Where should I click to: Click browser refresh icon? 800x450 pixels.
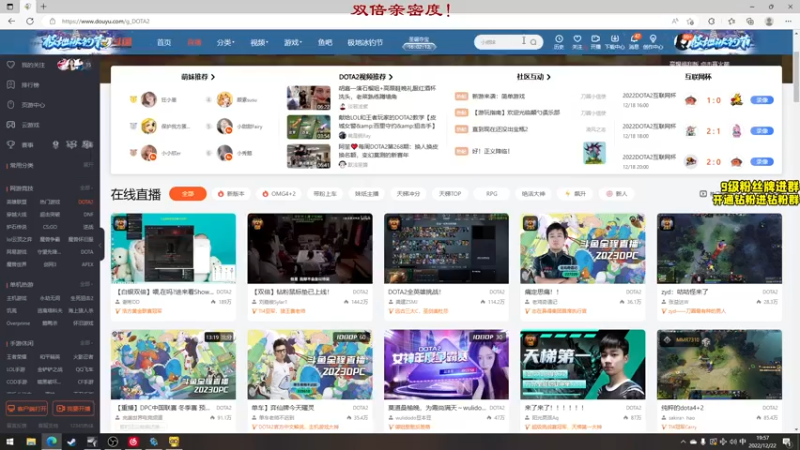coord(30,21)
